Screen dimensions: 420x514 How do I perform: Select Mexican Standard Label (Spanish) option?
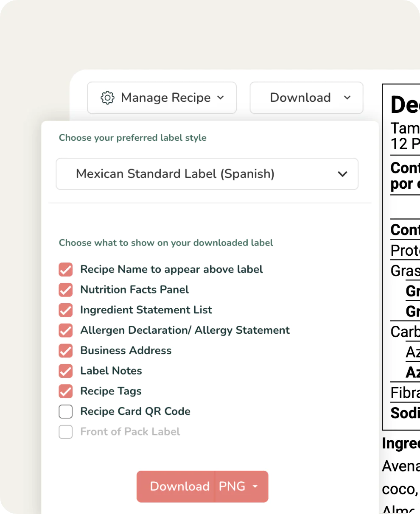(x=175, y=174)
